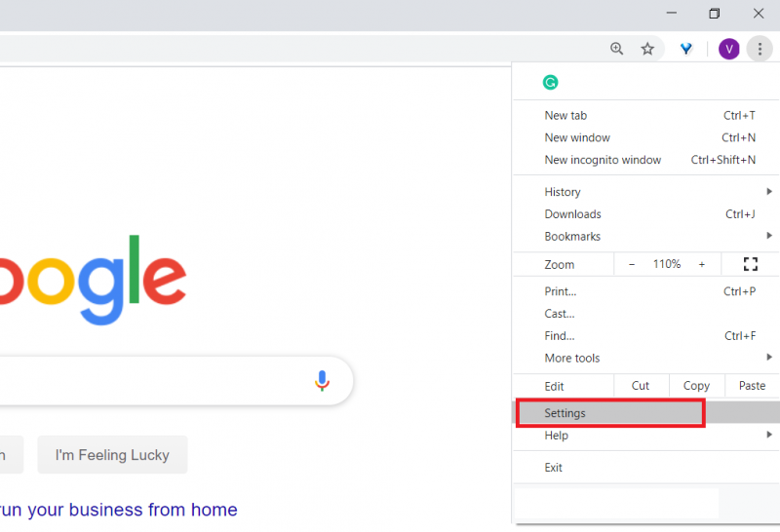Click the I'm Feeling Lucky button
Image resolution: width=780 pixels, height=532 pixels.
112,454
